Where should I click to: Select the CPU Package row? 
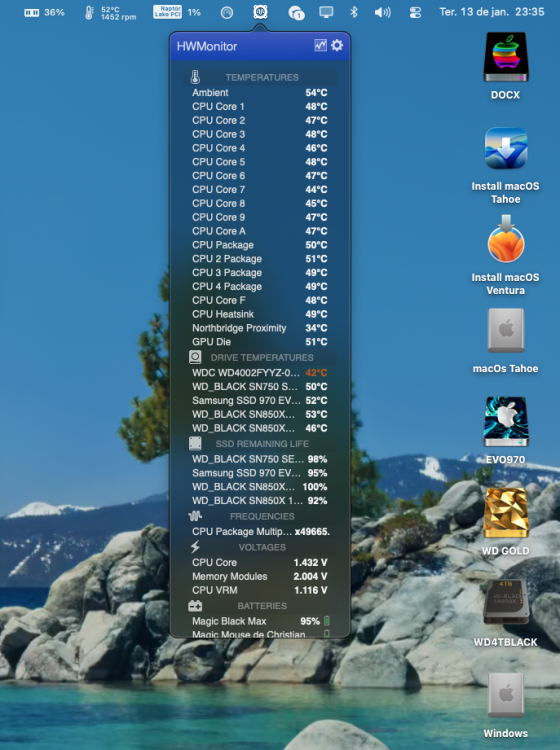pyautogui.click(x=260, y=245)
